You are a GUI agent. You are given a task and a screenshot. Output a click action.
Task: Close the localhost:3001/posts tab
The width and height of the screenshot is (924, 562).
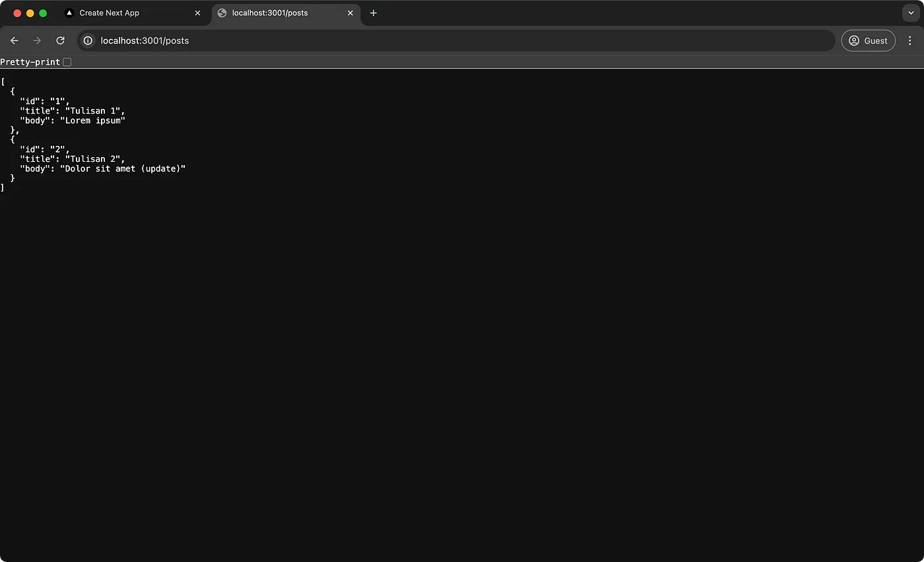[350, 13]
